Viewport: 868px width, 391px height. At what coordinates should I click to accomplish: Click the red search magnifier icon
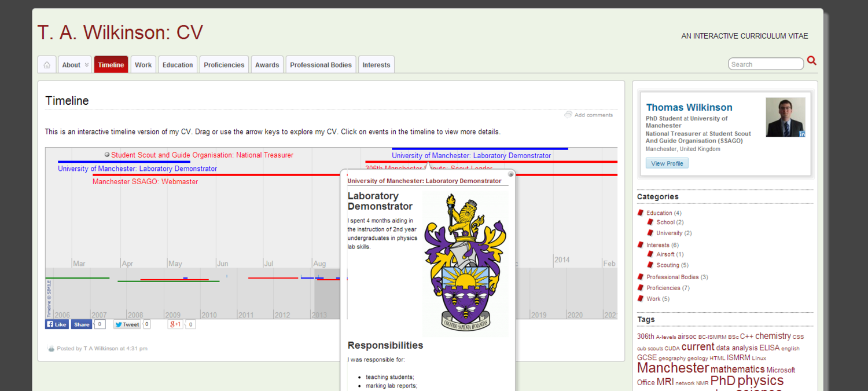coord(812,60)
